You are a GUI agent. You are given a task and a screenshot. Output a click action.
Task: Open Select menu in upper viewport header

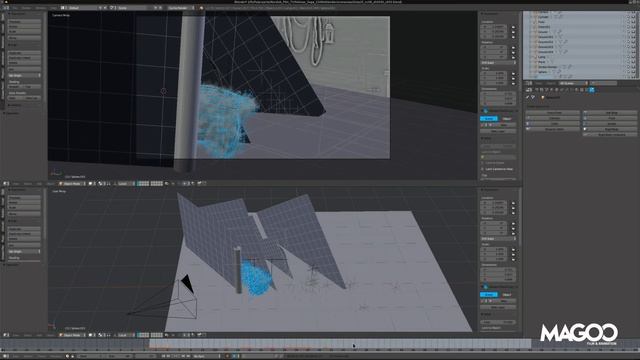(27, 184)
